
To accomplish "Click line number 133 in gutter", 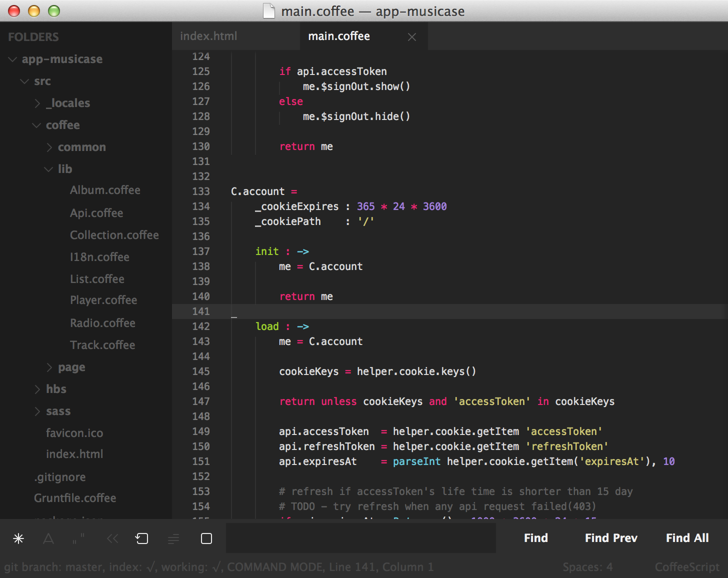I will click(201, 191).
